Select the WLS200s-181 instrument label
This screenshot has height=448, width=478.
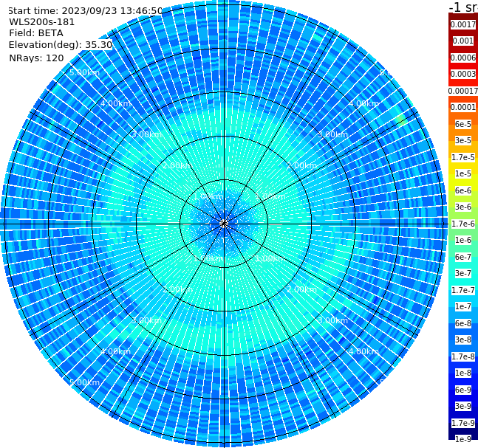[x=42, y=22]
